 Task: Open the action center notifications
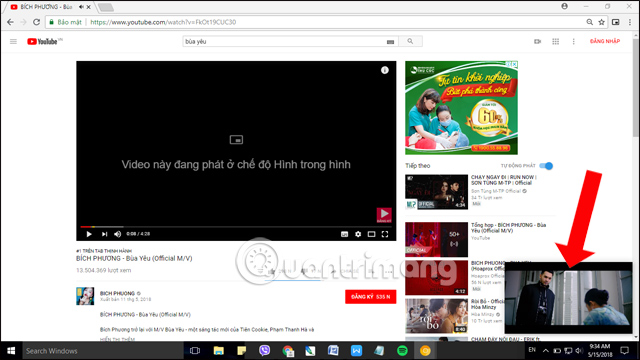[x=624, y=351]
